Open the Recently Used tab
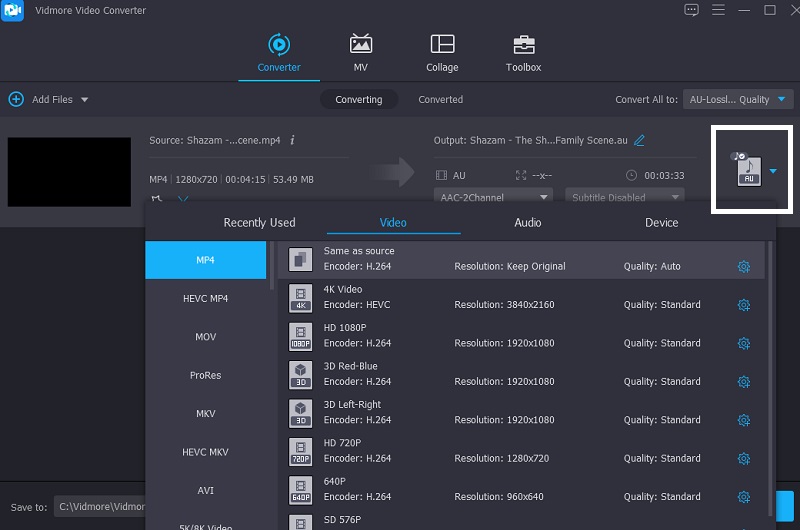Viewport: 800px width, 530px height. (259, 223)
